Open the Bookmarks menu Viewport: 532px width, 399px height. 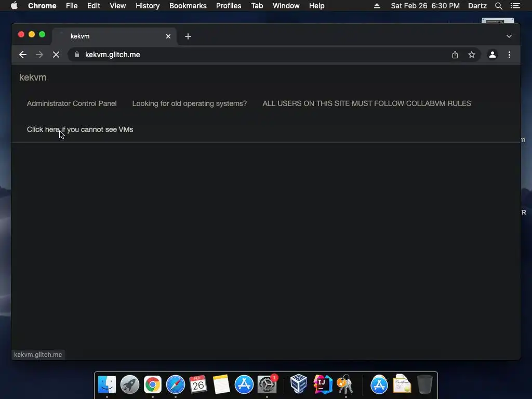pyautogui.click(x=188, y=6)
